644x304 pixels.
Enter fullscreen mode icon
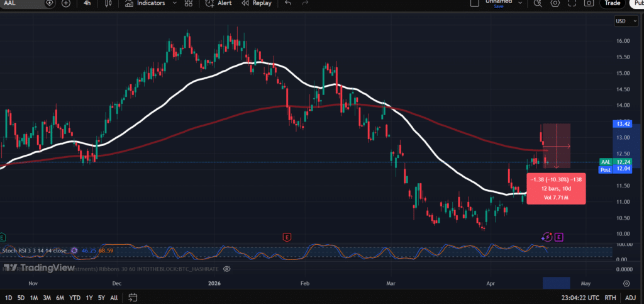[x=571, y=3]
